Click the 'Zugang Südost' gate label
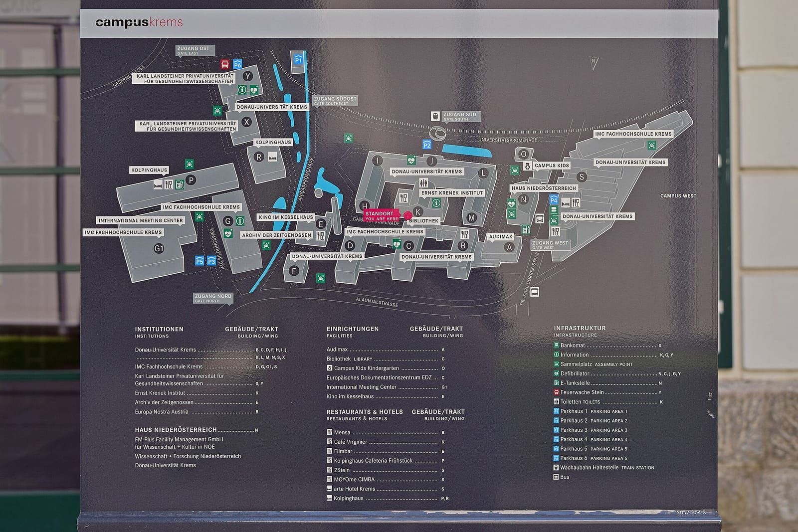The image size is (798, 532). [x=335, y=101]
